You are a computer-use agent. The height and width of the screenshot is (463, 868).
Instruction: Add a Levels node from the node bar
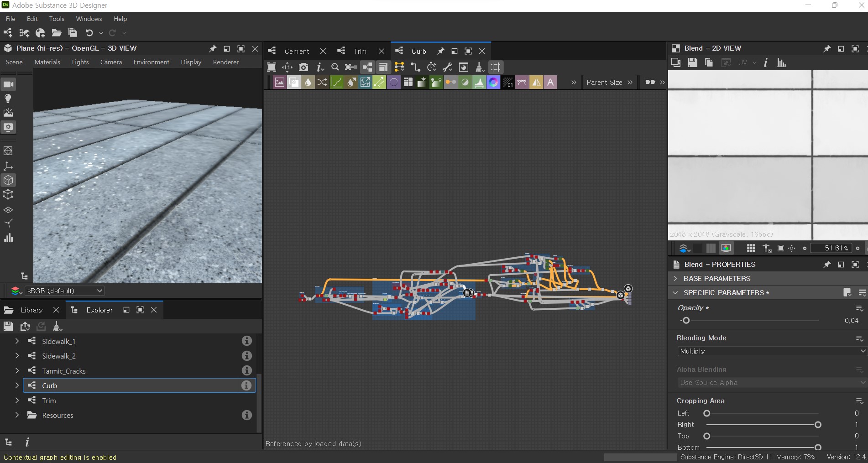pyautogui.click(x=479, y=83)
